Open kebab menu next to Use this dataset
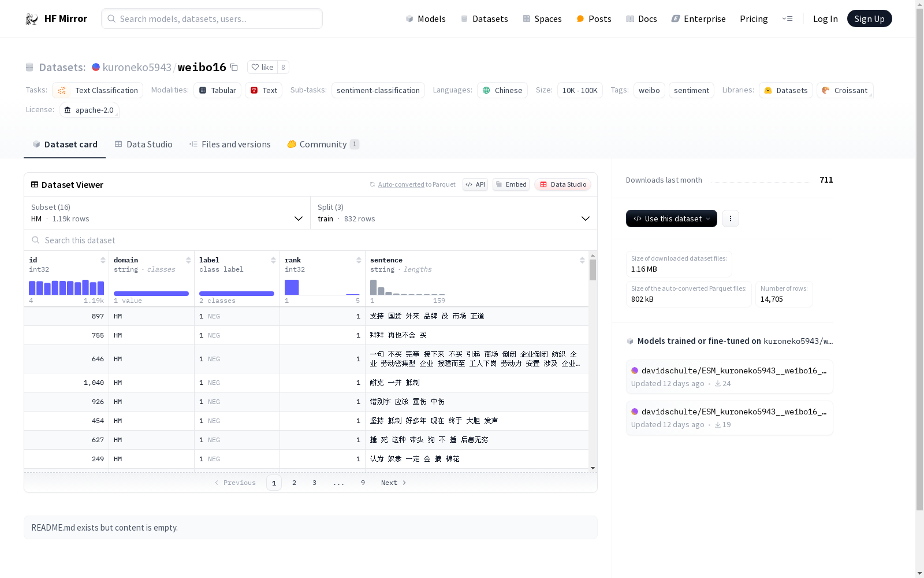Viewport: 924px width, 578px height. click(x=731, y=218)
